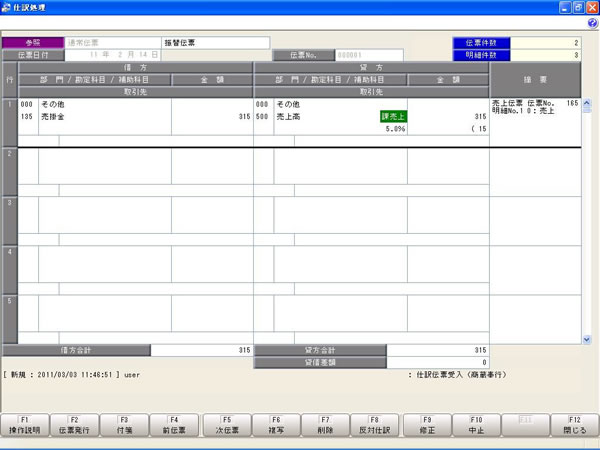Screen dimensions: 600x450
Task: Click the blue 伝票件数 label
Action: pyautogui.click(x=481, y=43)
